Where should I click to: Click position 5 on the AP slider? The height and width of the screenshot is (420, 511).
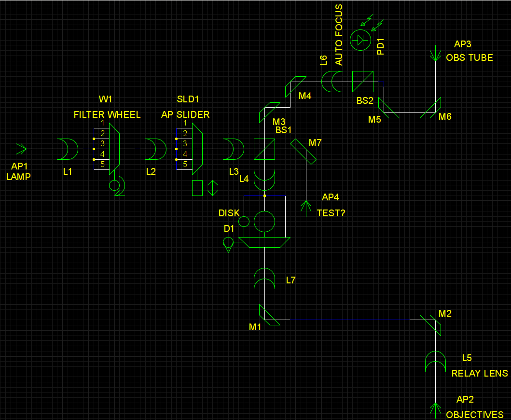pyautogui.click(x=184, y=164)
